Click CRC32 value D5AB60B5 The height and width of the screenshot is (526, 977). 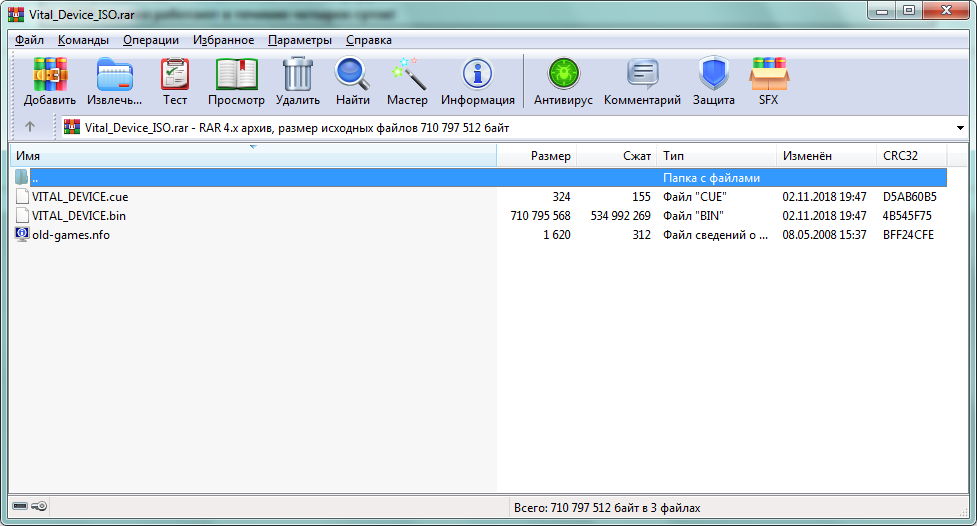click(x=910, y=197)
